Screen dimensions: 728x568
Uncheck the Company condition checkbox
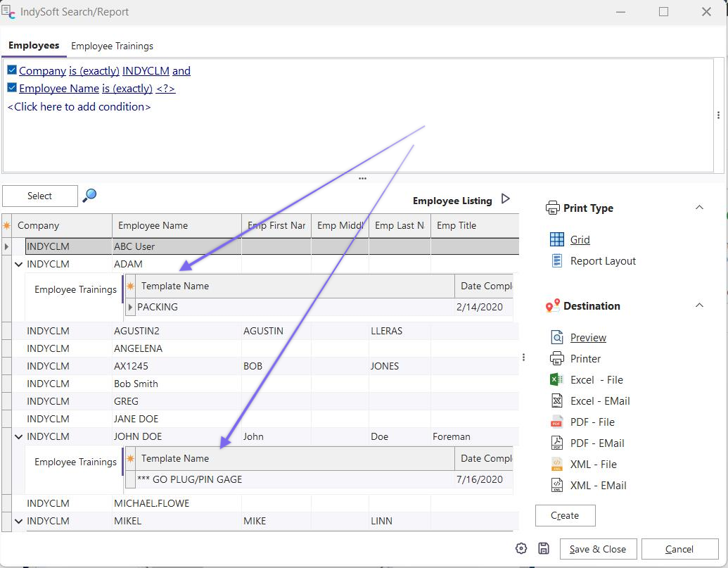click(x=12, y=70)
